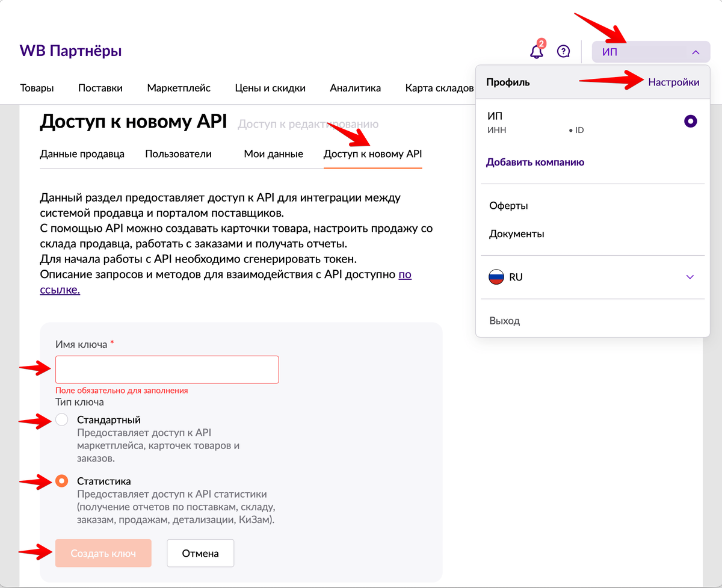Select the Стандартный key type
Image resolution: width=722 pixels, height=588 pixels.
61,420
